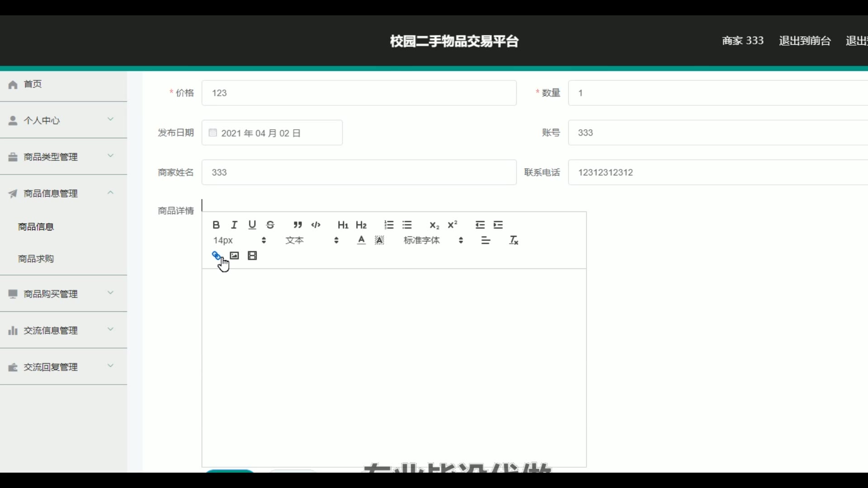Create an ordered numbered list
This screenshot has width=868, height=488.
click(x=389, y=225)
